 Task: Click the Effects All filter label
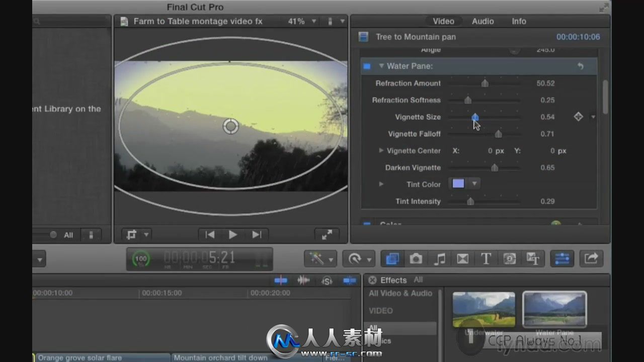[x=418, y=280]
